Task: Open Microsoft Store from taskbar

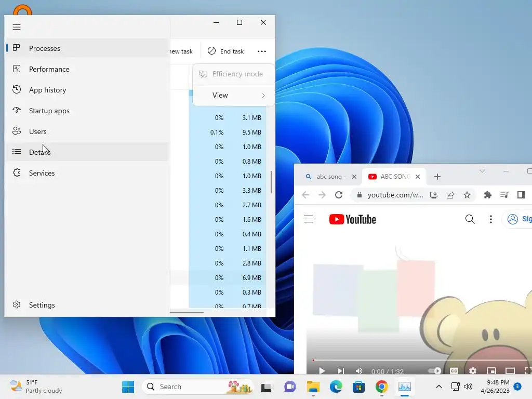Action: pos(358,387)
